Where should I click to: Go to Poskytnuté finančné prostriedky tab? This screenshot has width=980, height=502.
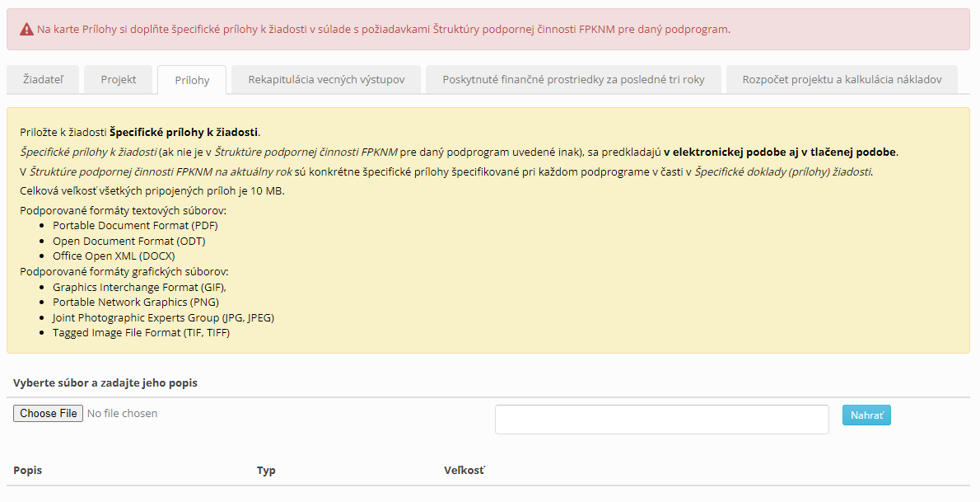point(573,80)
